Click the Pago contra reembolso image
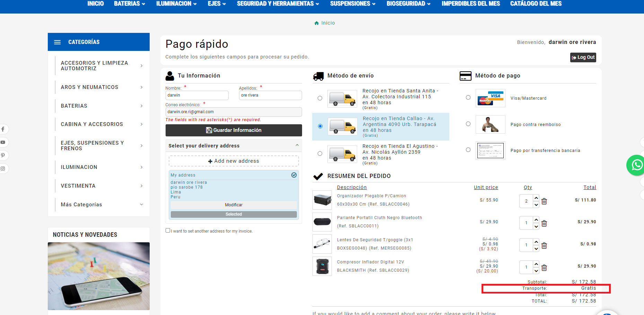This screenshot has height=315, width=644. 490,125
